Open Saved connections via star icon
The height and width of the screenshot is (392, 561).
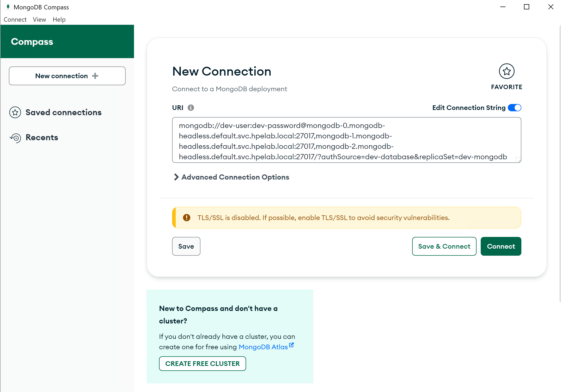15,112
